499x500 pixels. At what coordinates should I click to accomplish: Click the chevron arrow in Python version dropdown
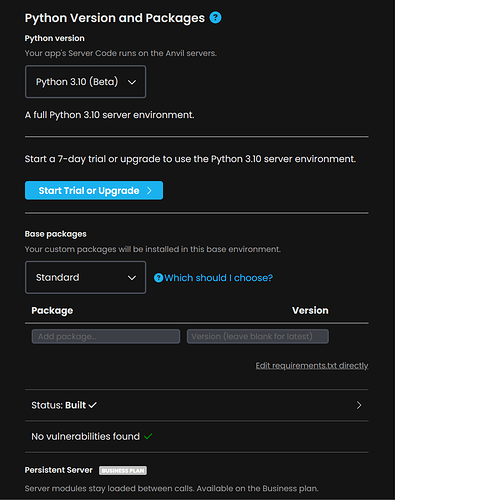click(x=132, y=82)
